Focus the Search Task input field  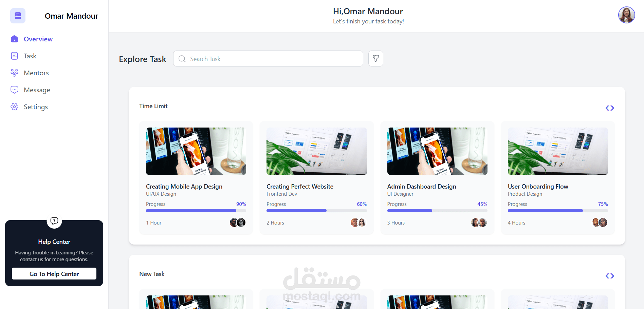click(x=268, y=59)
